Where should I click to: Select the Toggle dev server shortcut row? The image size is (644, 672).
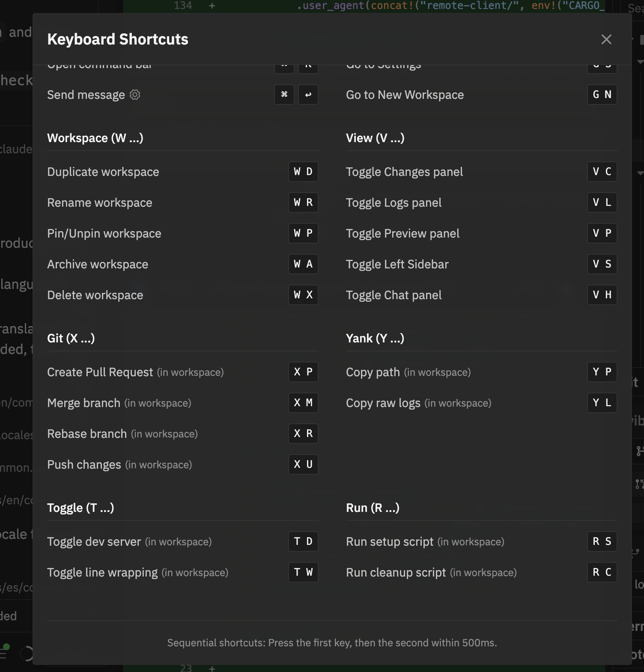pyautogui.click(x=182, y=541)
